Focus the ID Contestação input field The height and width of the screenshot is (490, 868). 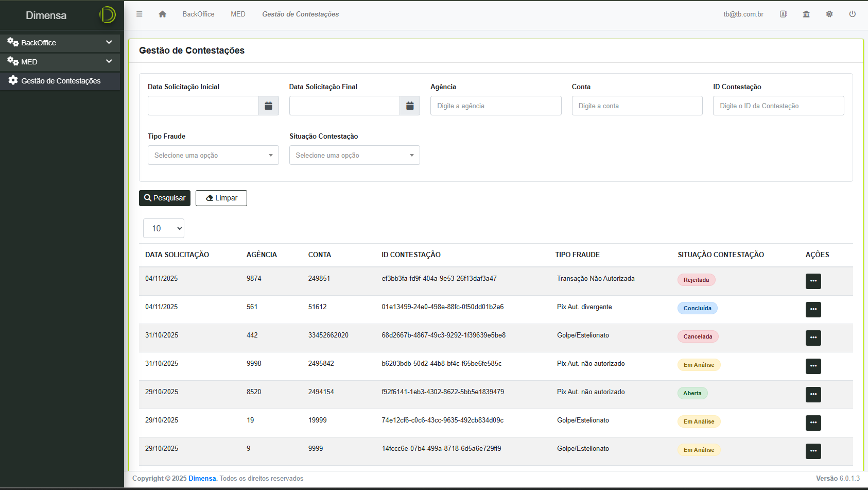[x=778, y=106]
